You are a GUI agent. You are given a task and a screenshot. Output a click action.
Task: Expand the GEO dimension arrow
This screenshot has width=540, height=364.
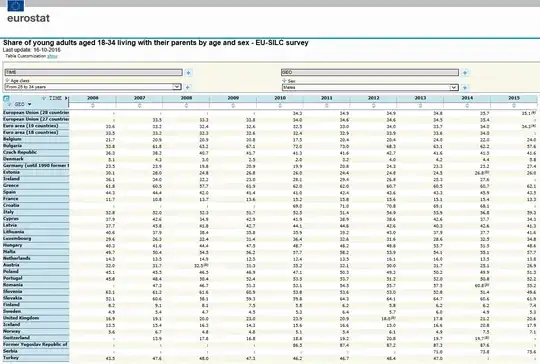[x=30, y=104]
